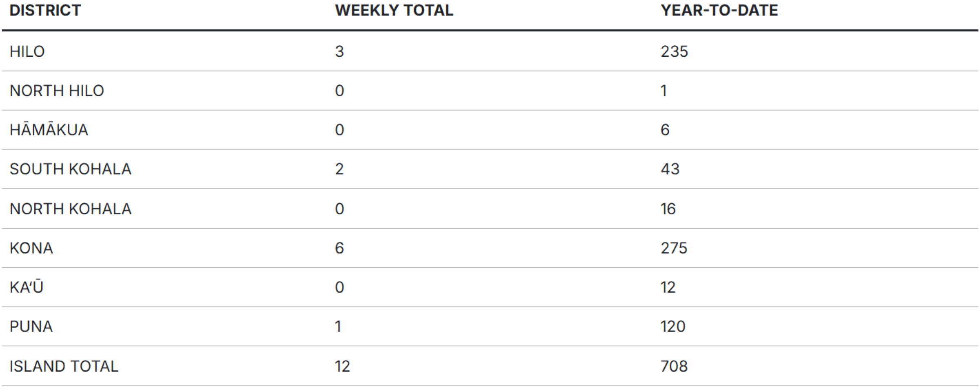
Task: Select Puna's year-to-date value 120
Action: 673,327
